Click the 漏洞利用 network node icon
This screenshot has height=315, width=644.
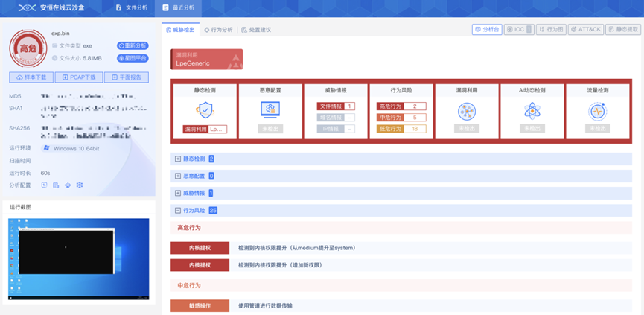[466, 112]
